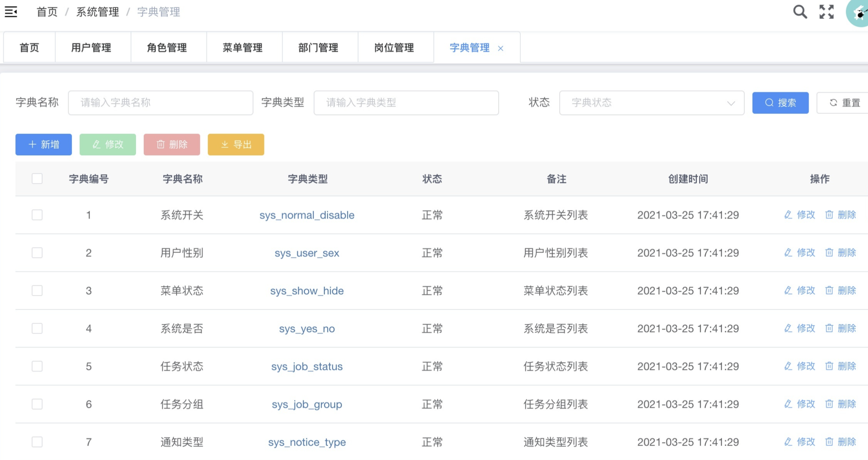Screen dimensions: 868x460
Task: Check the 任务状态 row checkbox
Action: (x=37, y=366)
